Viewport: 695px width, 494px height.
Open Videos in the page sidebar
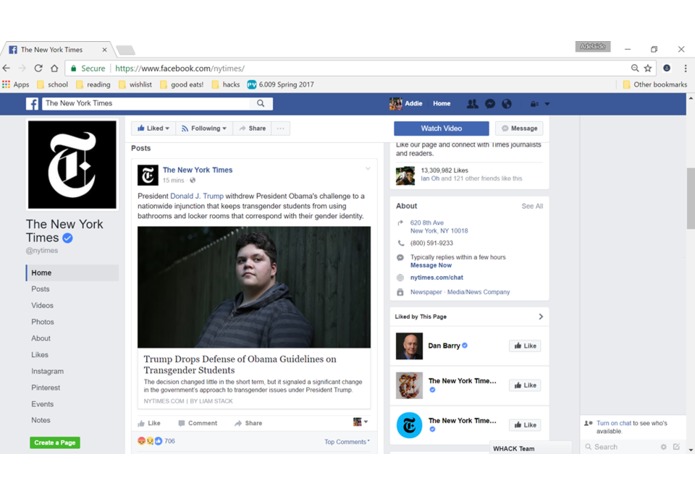pos(42,305)
